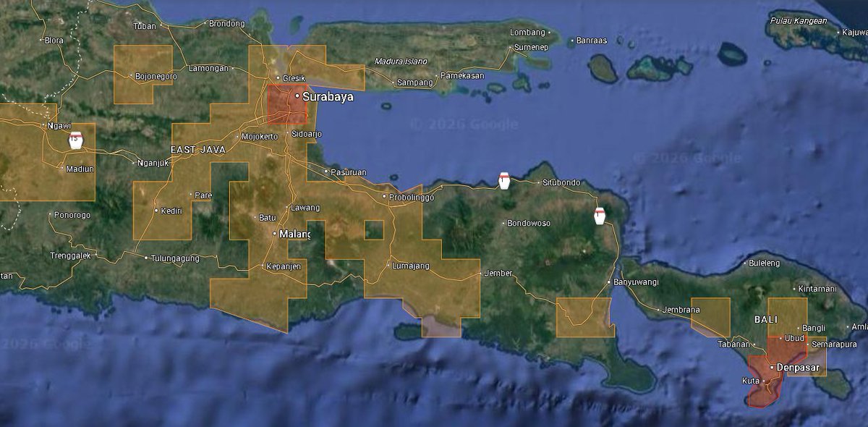Click the BALI province label
The height and width of the screenshot is (427, 868).
766,319
